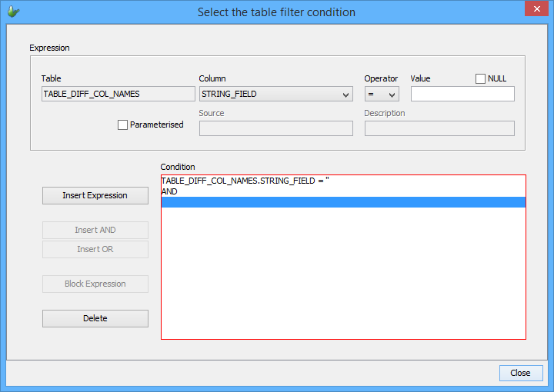554x392 pixels.
Task: Click empty area inside the Condition box
Action: [342, 277]
